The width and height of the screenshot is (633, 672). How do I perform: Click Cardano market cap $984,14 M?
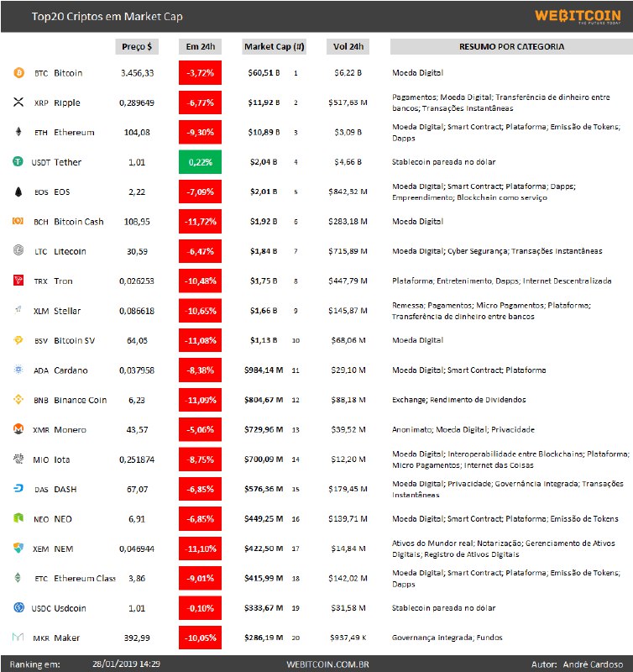[264, 370]
